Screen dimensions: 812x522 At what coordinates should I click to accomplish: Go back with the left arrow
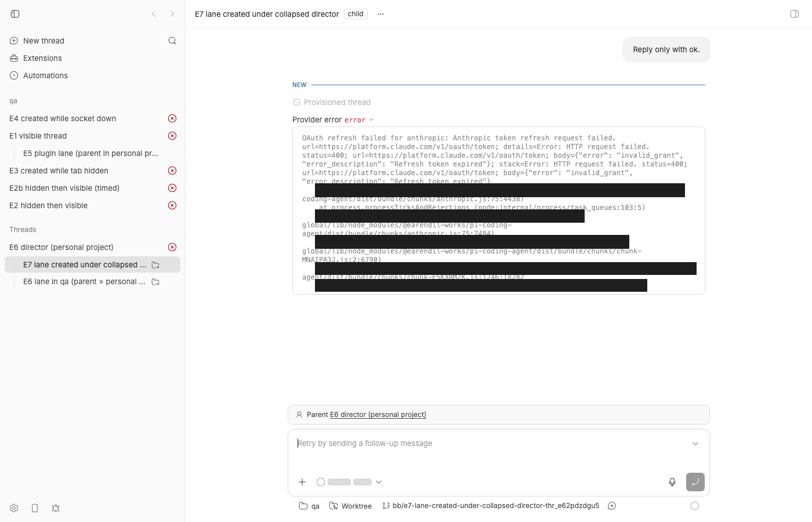point(154,14)
